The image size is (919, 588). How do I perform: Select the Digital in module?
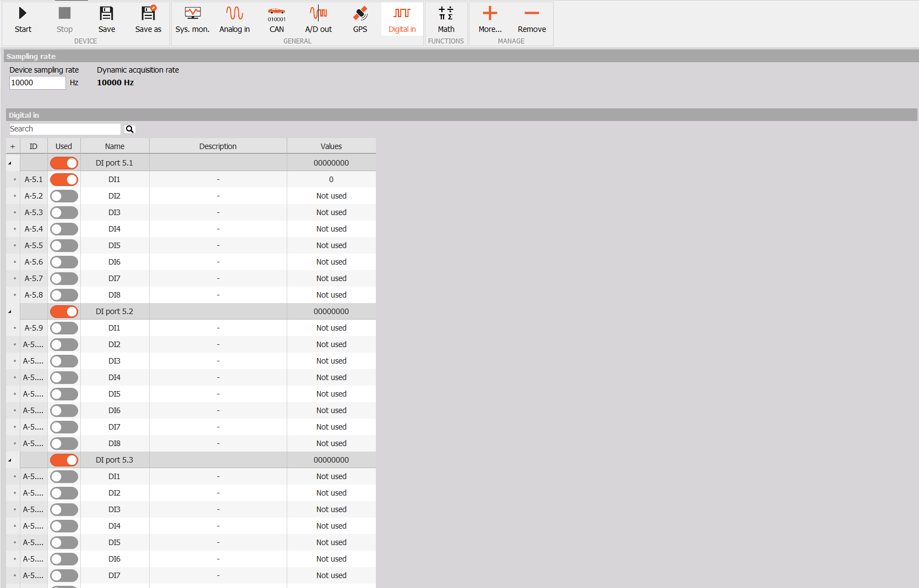point(402,20)
